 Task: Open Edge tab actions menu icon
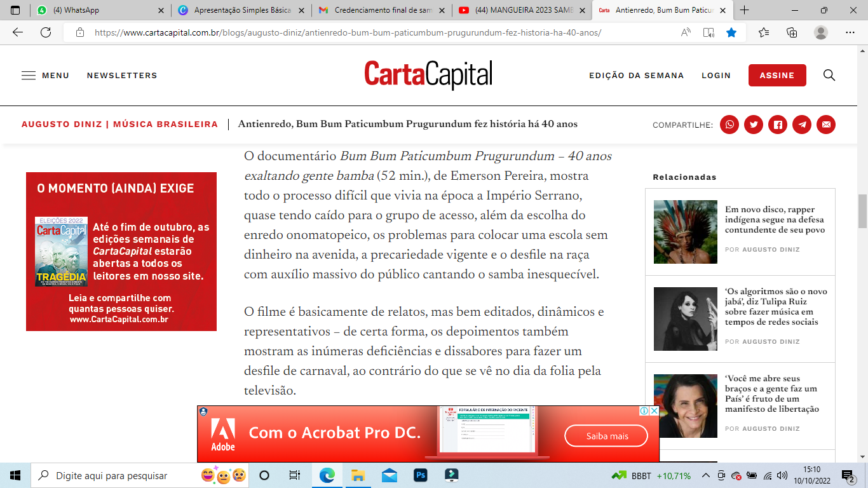(15, 10)
